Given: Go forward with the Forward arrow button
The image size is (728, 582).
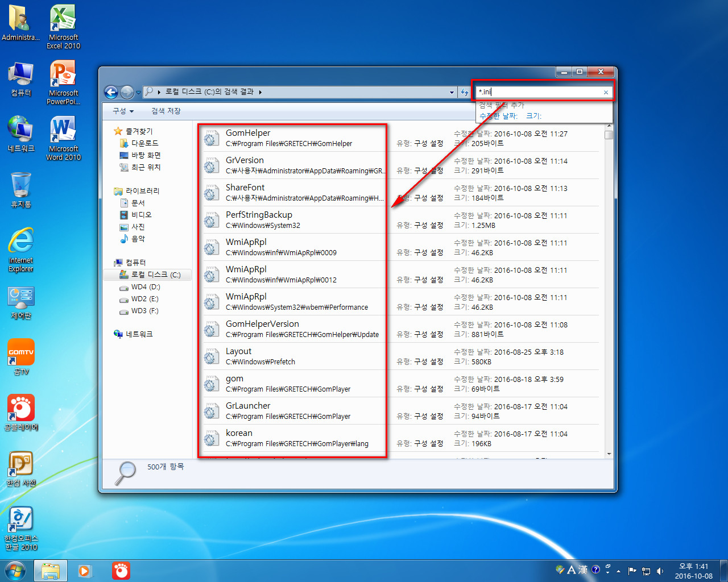Looking at the screenshot, I should [x=127, y=92].
